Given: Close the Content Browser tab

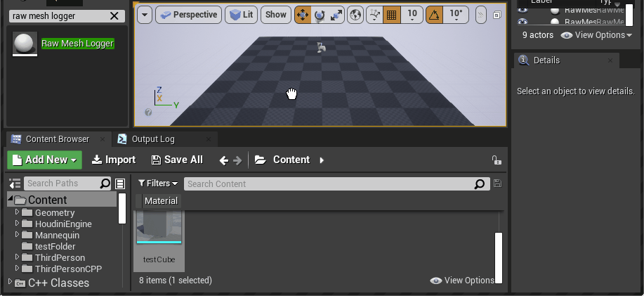Looking at the screenshot, I should (x=103, y=139).
